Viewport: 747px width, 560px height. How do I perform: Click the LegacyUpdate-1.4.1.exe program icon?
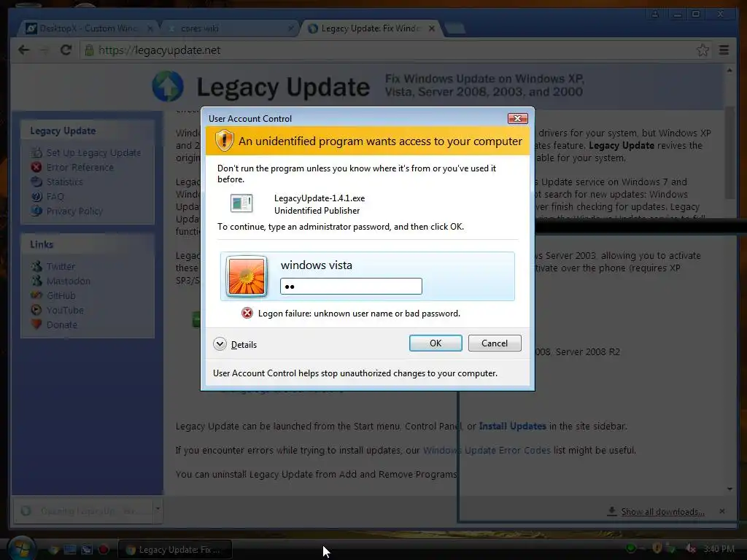(x=241, y=203)
